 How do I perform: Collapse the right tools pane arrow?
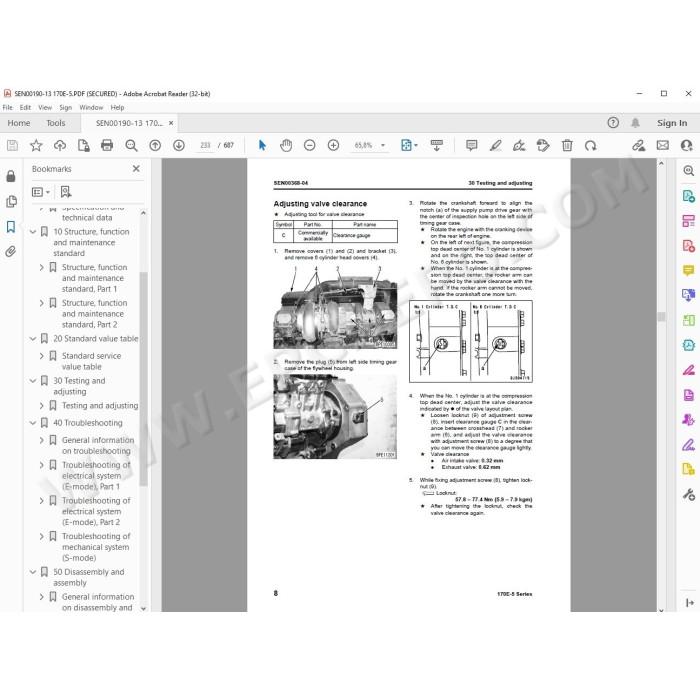(x=689, y=603)
